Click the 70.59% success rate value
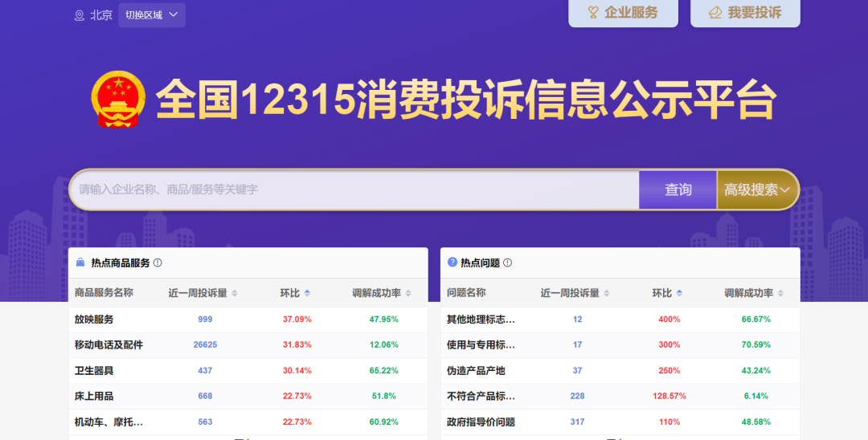The width and height of the screenshot is (868, 440). coord(756,345)
